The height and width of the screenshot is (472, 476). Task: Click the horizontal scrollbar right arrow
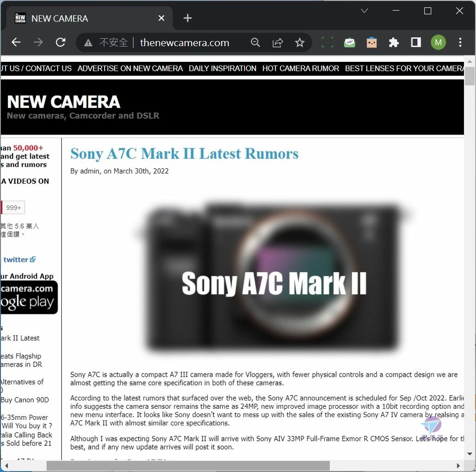(458, 465)
